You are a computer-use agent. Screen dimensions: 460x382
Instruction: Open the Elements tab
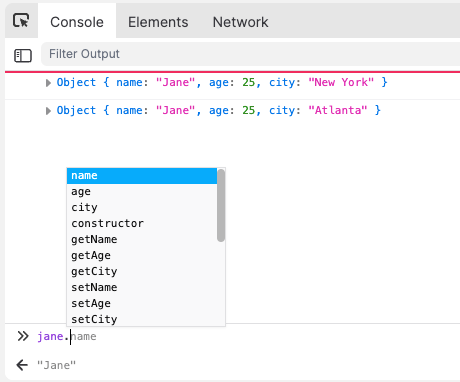pos(158,22)
